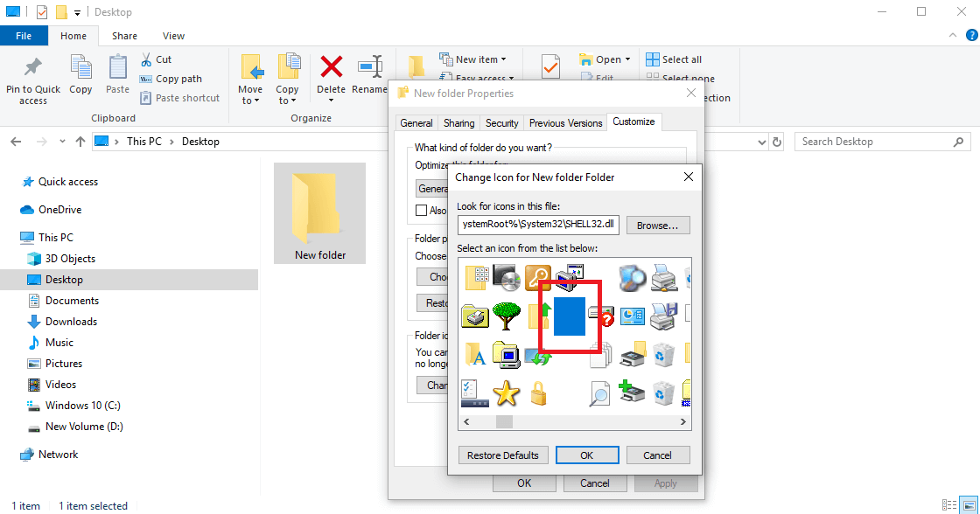Open the Sharing tab in Properties
Image resolution: width=980 pixels, height=514 pixels.
pos(458,123)
